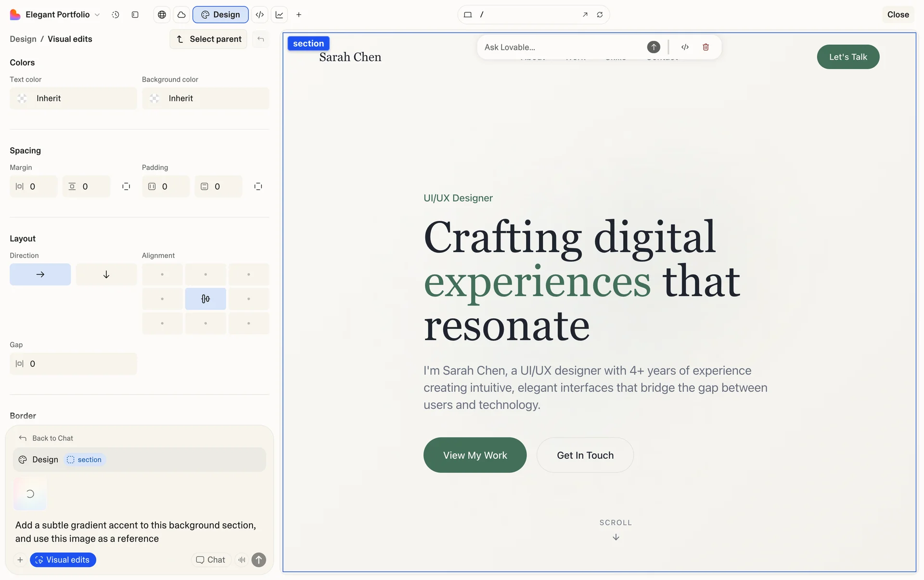The height and width of the screenshot is (580, 924).
Task: Open the cloud icon in toolbar
Action: pyautogui.click(x=181, y=14)
